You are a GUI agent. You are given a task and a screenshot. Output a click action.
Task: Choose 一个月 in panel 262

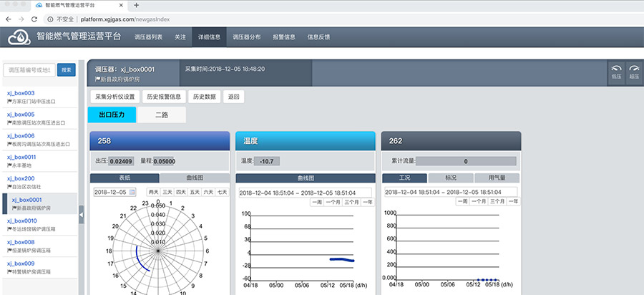point(479,202)
